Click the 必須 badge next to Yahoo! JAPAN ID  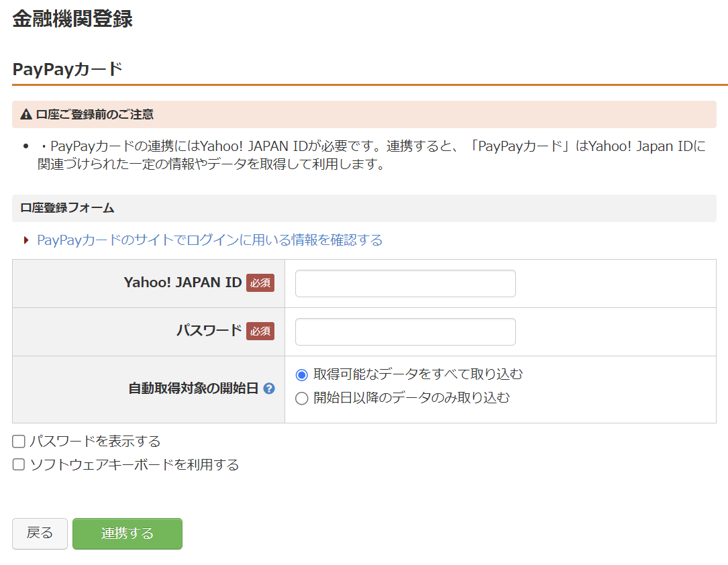pyautogui.click(x=261, y=283)
